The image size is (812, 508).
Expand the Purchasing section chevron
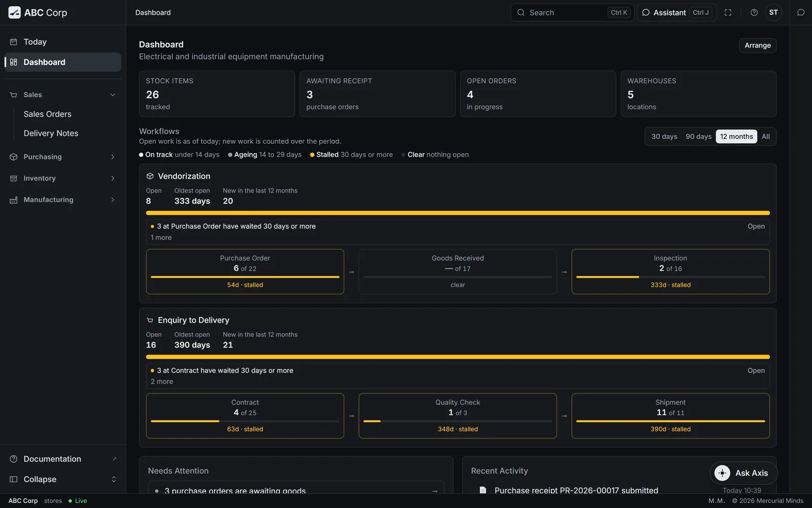point(113,157)
